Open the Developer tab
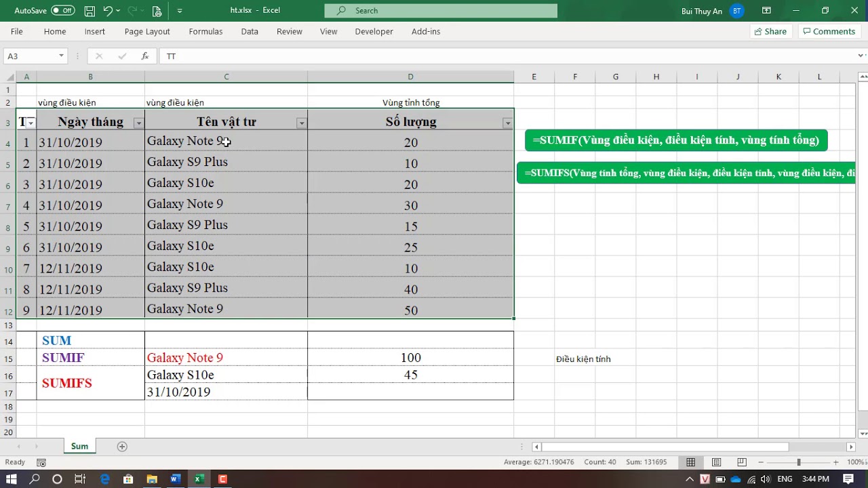 (374, 31)
